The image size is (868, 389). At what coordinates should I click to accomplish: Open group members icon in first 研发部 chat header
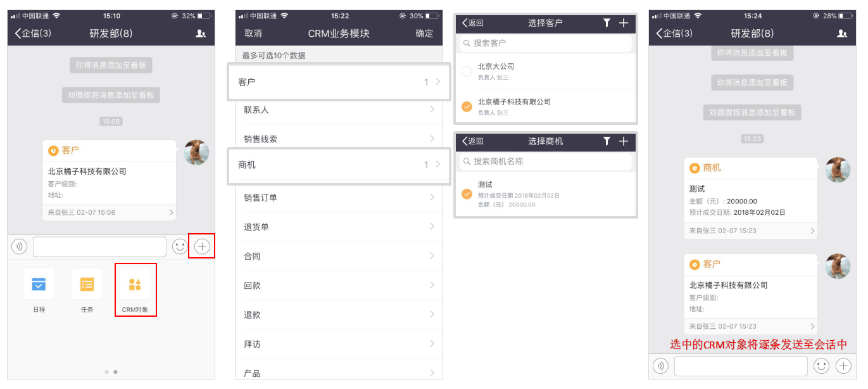tap(201, 34)
